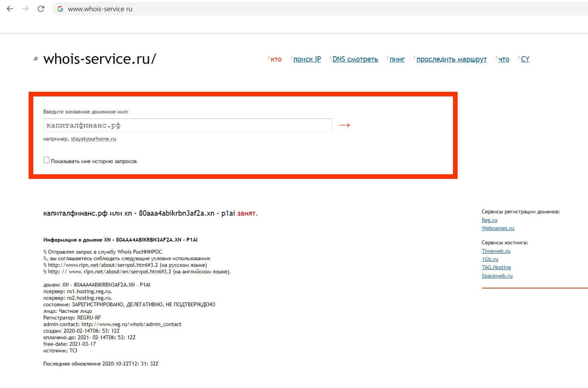Click the 'источник: TCI' line
Image resolution: width=588 pixels, height=388 pixels.
pos(60,351)
